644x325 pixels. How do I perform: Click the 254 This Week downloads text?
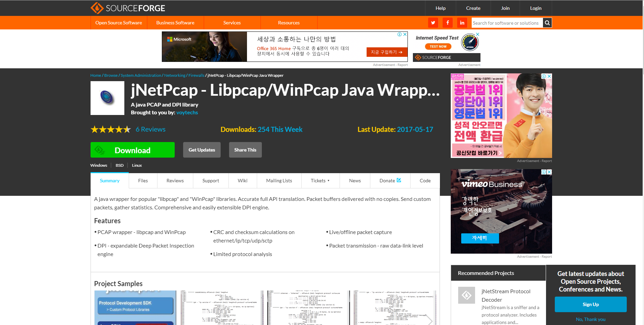point(280,130)
